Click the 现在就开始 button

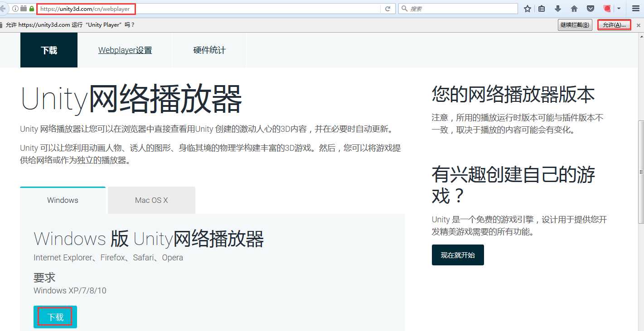[458, 255]
